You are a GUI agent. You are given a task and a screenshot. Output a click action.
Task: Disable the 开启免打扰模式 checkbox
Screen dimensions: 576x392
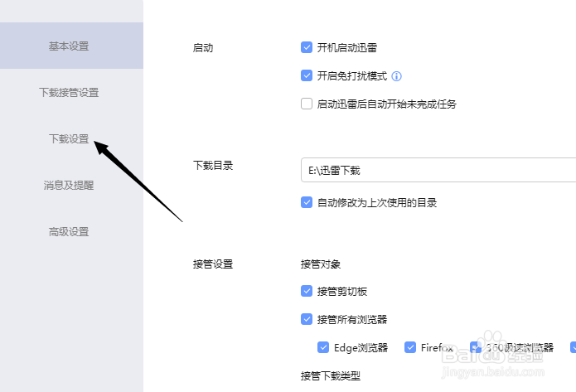point(307,76)
